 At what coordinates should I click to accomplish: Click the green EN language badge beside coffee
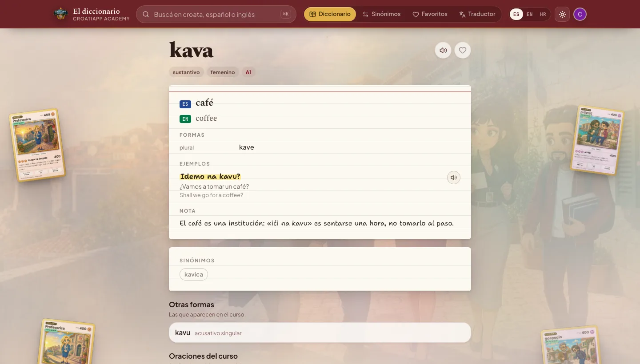(x=185, y=119)
